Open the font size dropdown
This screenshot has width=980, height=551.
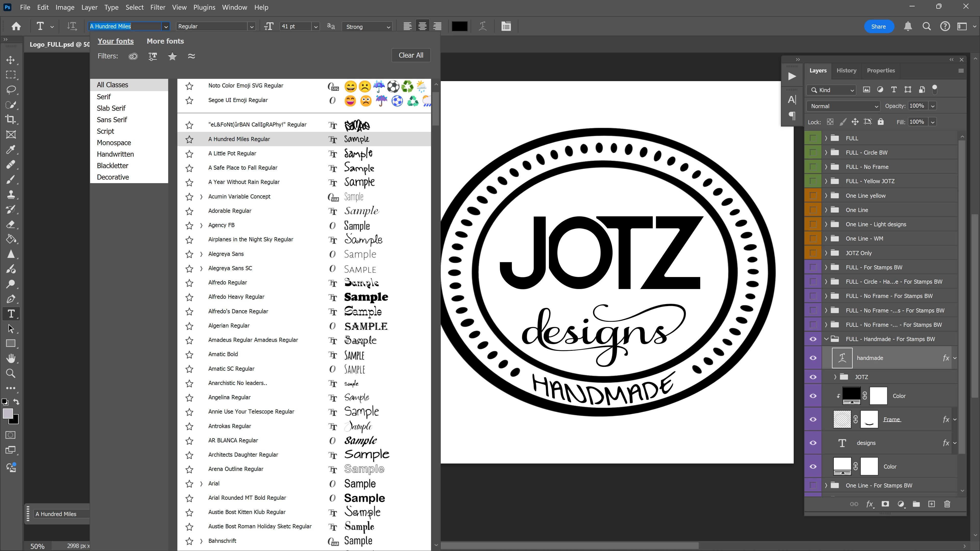(x=316, y=27)
